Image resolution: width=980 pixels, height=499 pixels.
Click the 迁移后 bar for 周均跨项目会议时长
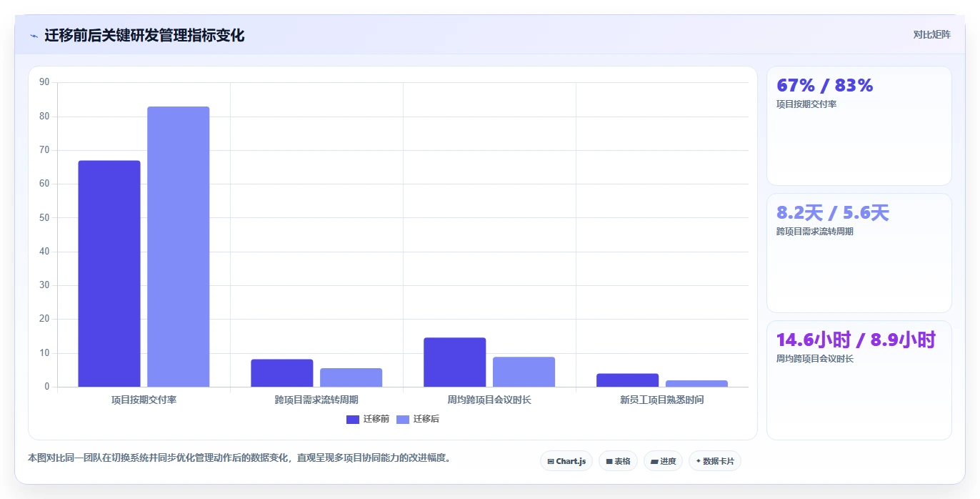pyautogui.click(x=524, y=372)
